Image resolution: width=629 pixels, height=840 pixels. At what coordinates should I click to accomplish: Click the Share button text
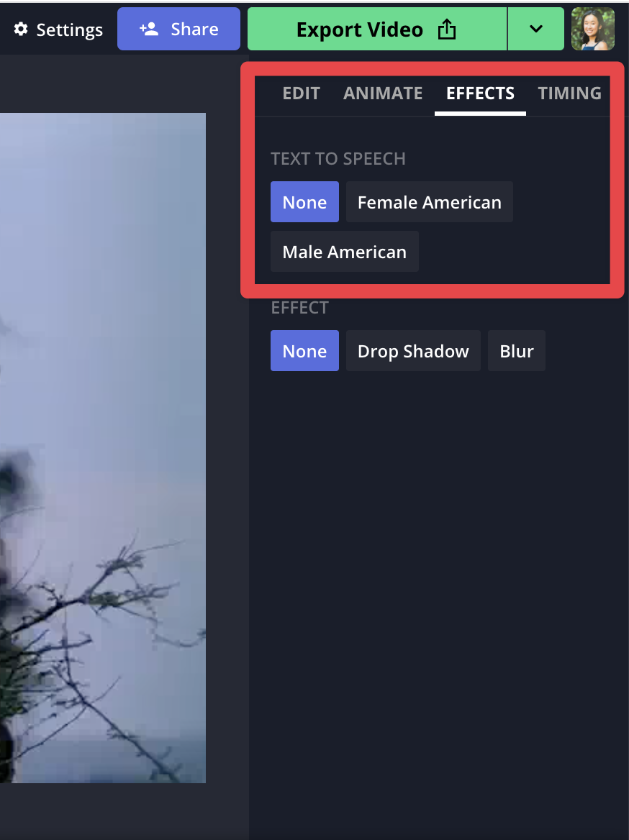[194, 29]
